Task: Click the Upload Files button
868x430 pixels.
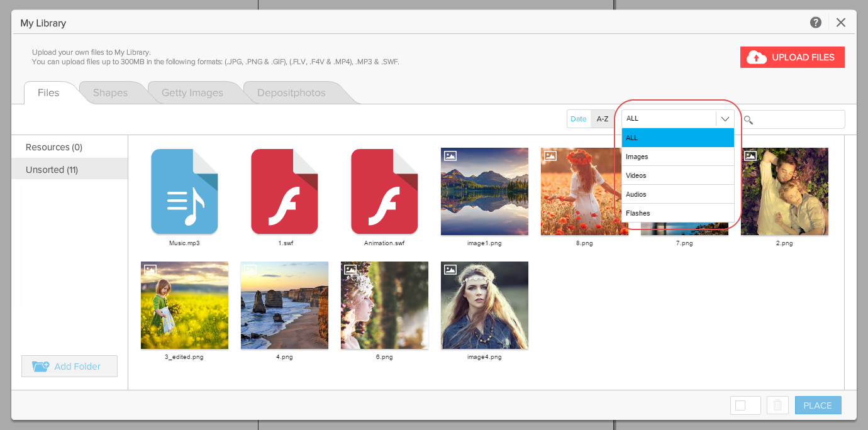Action: (x=792, y=57)
